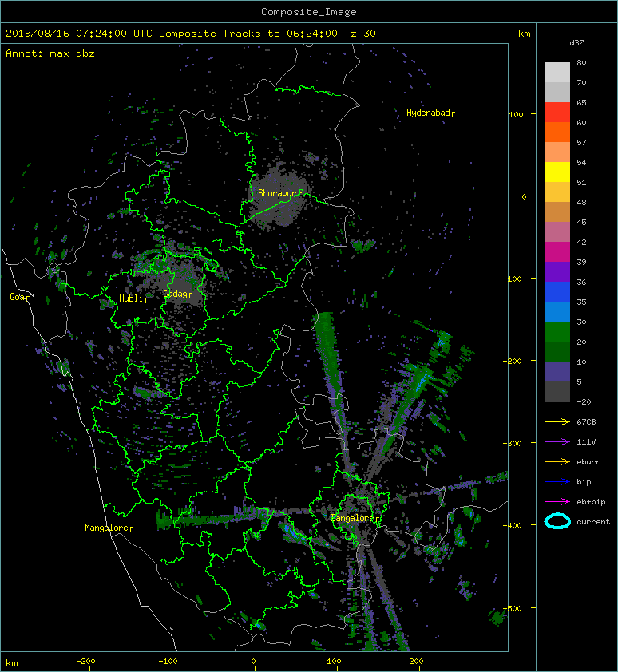Click the -100 horizontal axis tick label
The image size is (618, 672).
pyautogui.click(x=168, y=662)
